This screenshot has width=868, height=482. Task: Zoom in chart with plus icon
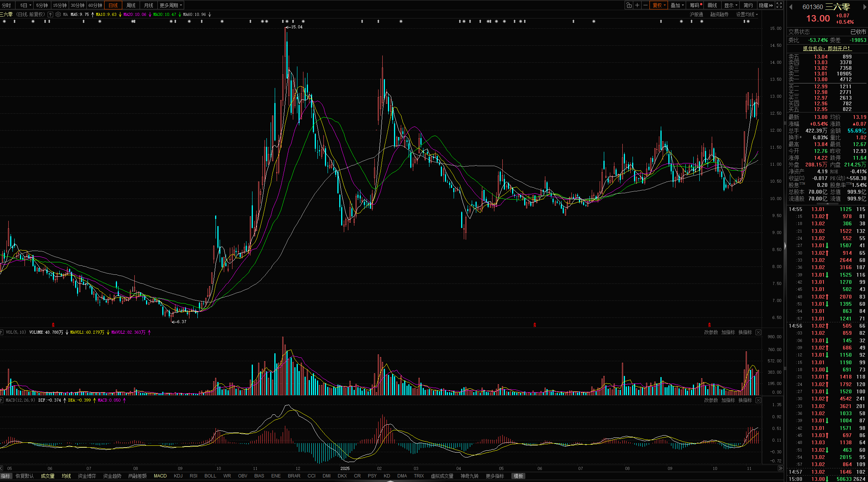click(x=637, y=5)
